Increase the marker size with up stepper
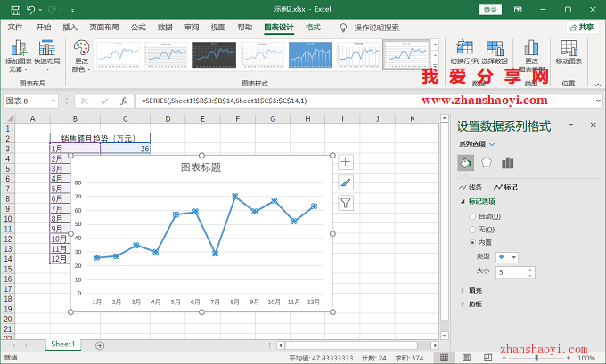The width and height of the screenshot is (606, 364). pos(530,270)
